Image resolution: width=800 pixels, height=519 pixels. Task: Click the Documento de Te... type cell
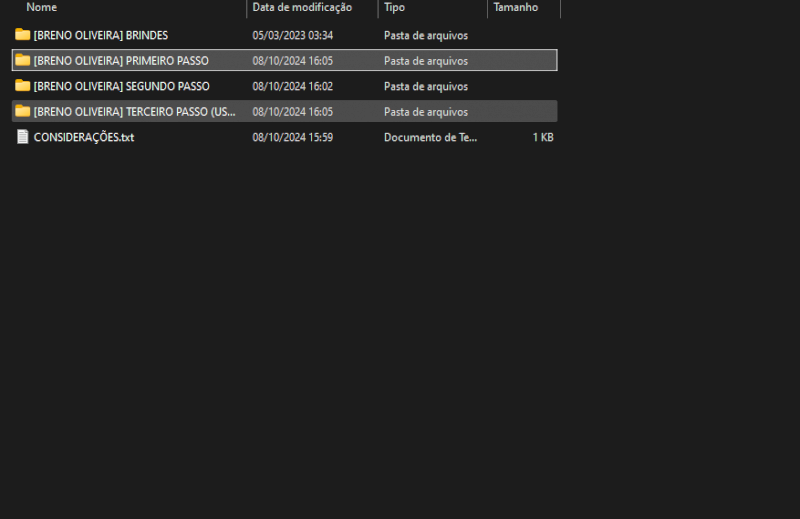tap(431, 137)
